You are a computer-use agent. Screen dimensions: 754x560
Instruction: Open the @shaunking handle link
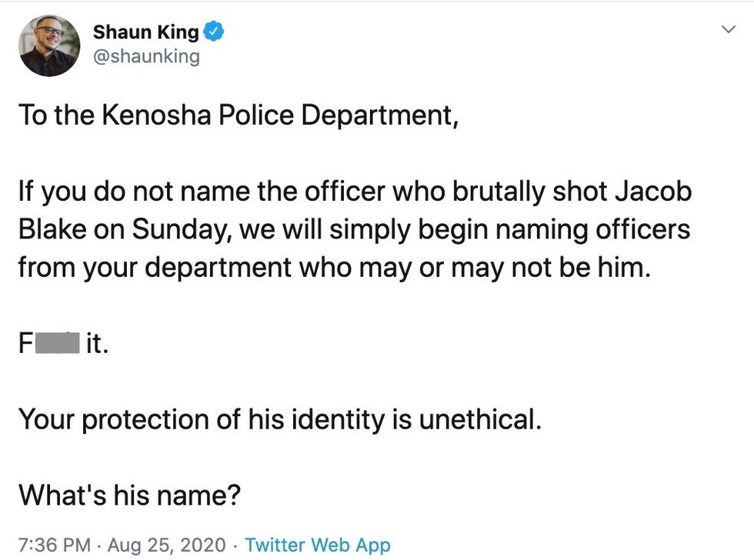point(145,56)
